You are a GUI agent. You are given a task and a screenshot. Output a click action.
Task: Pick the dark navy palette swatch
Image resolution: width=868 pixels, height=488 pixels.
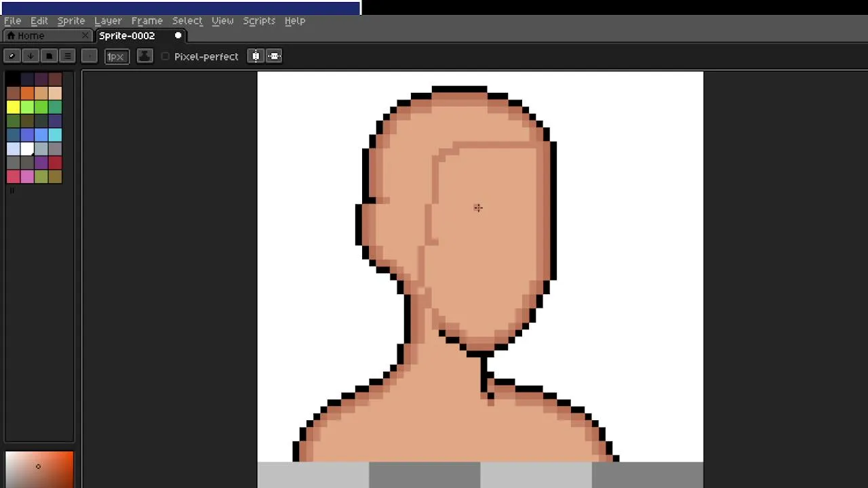tap(27, 79)
